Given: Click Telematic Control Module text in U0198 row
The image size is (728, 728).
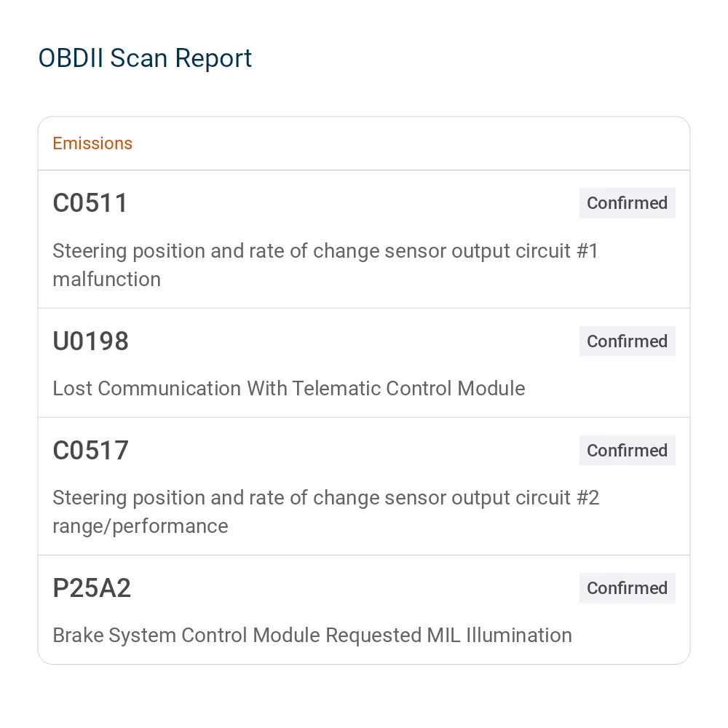Looking at the screenshot, I should point(408,389).
